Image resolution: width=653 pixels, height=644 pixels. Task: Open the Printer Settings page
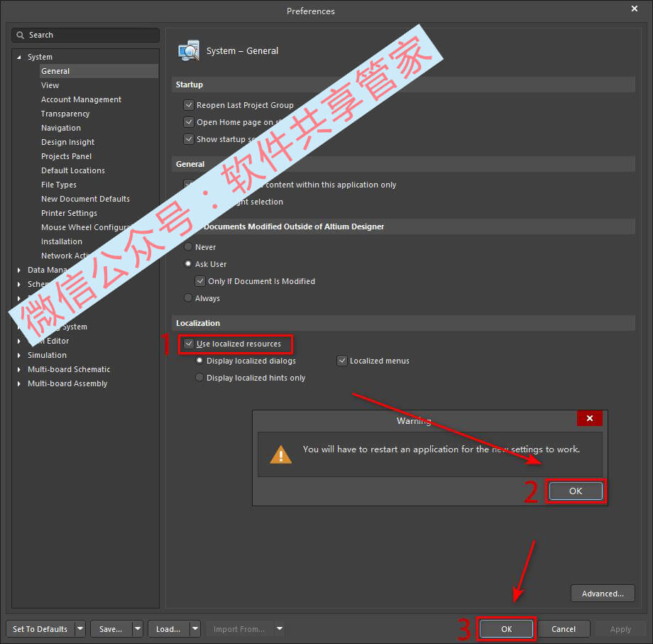point(69,213)
